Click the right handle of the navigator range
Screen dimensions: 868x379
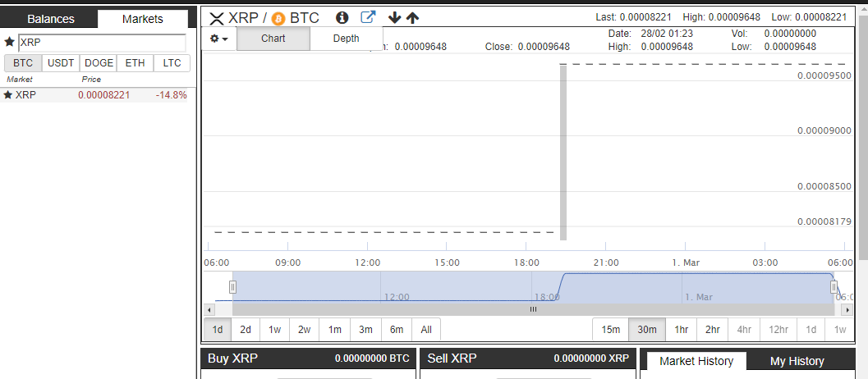[x=834, y=286]
